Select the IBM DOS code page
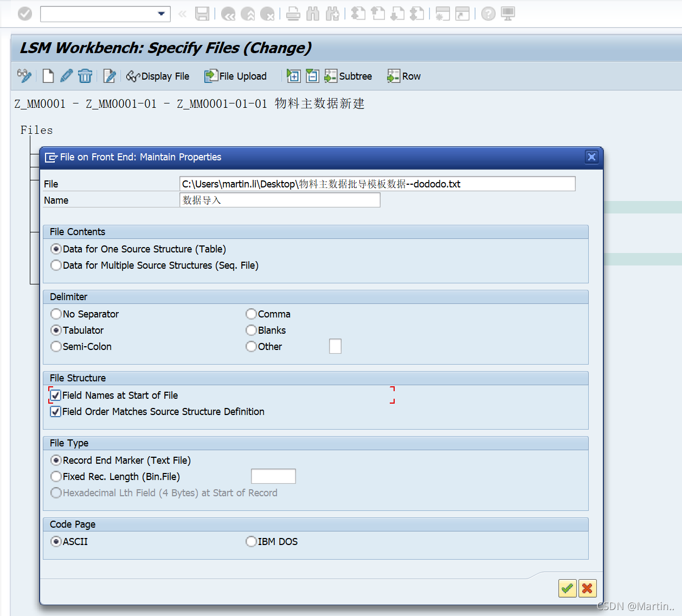The height and width of the screenshot is (616, 682). (251, 542)
